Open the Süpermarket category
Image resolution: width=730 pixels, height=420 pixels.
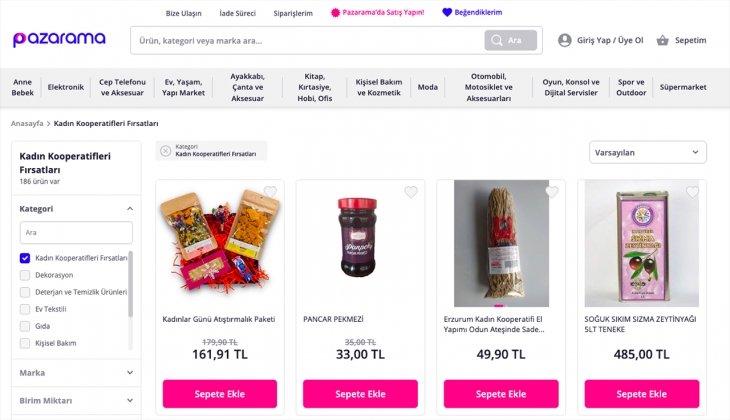(683, 87)
